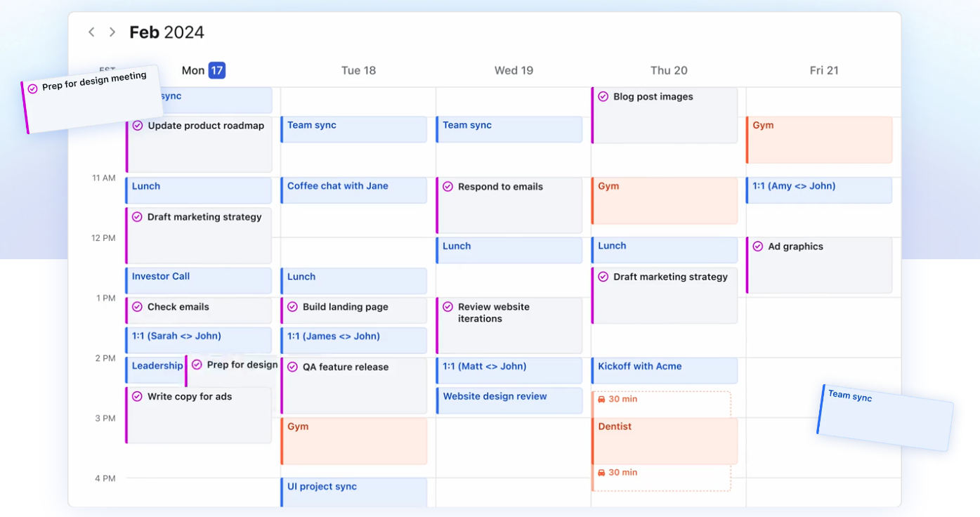Open 'Website design review' event on Wednesday

(509, 400)
